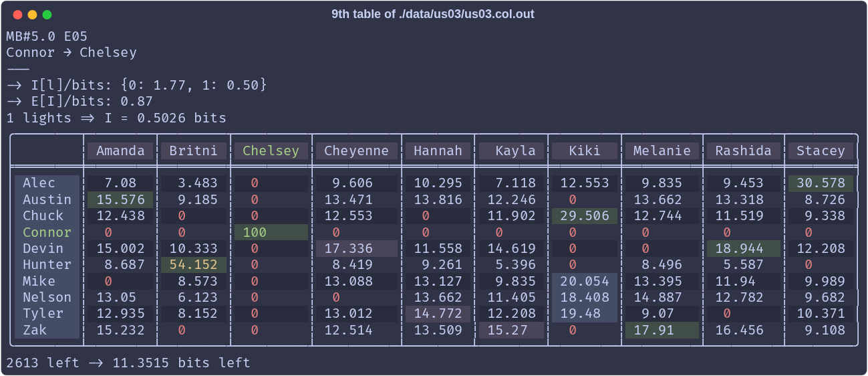
Task: Select the Amanda column header
Action: (120, 151)
